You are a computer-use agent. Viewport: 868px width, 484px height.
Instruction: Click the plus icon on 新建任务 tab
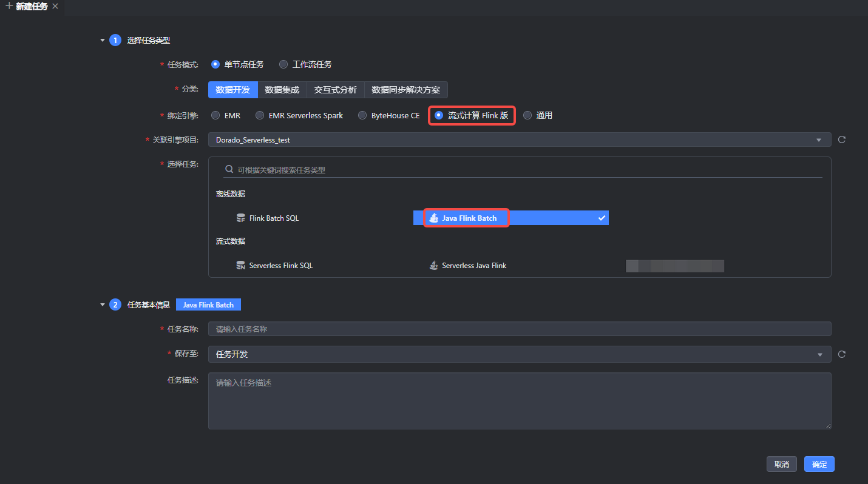point(9,6)
